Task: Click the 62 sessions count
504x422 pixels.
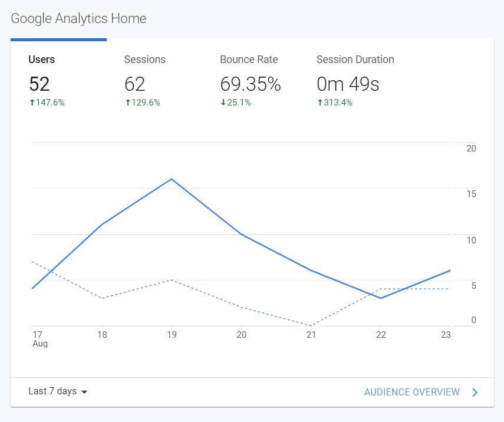Action: point(134,84)
